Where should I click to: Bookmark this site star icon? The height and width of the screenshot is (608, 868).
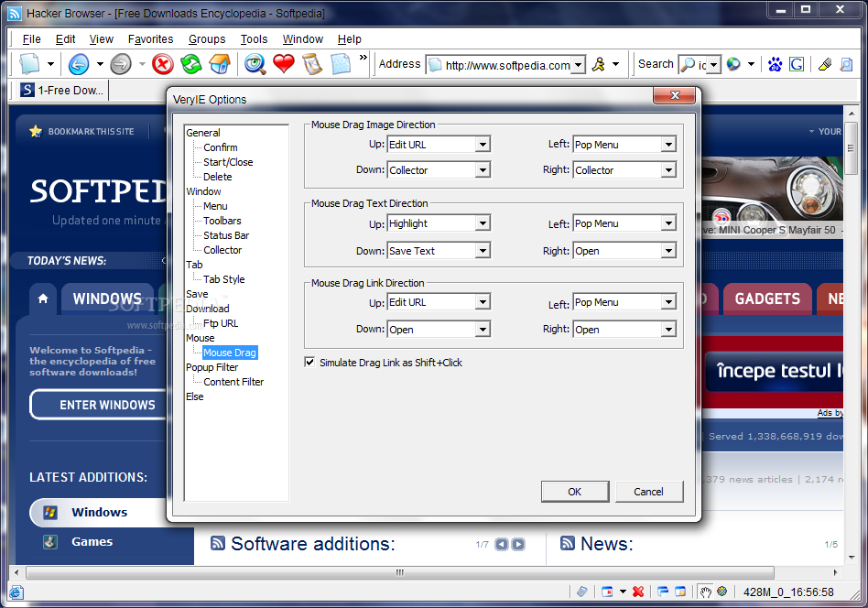(36, 131)
